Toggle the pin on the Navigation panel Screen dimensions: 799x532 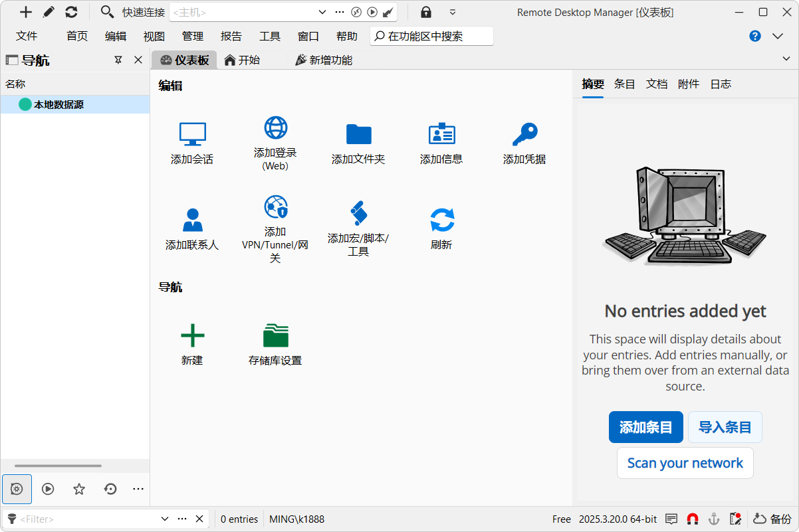[x=118, y=60]
